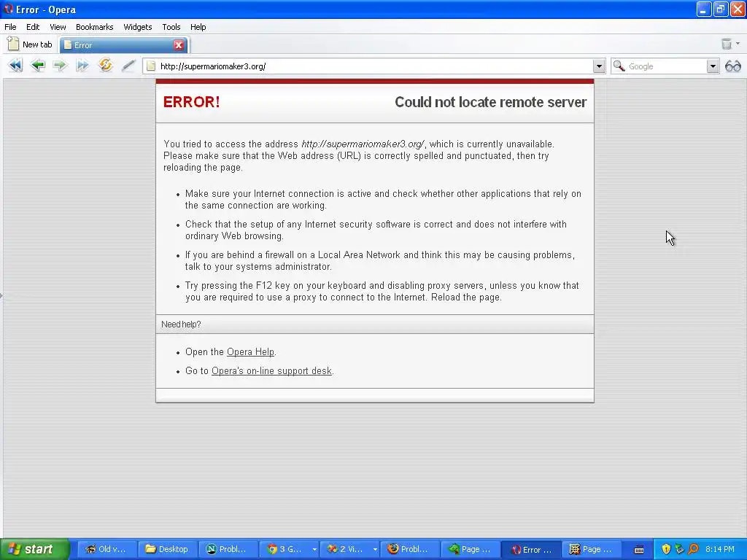Viewport: 747px width, 560px height.
Task: Expand the address bar history dropdown
Action: [599, 66]
